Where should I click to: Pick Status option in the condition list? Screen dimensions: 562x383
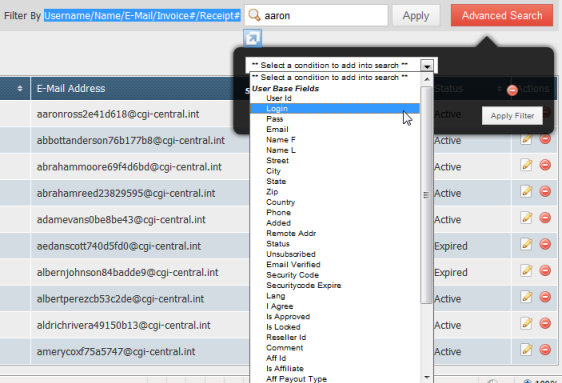point(335,244)
